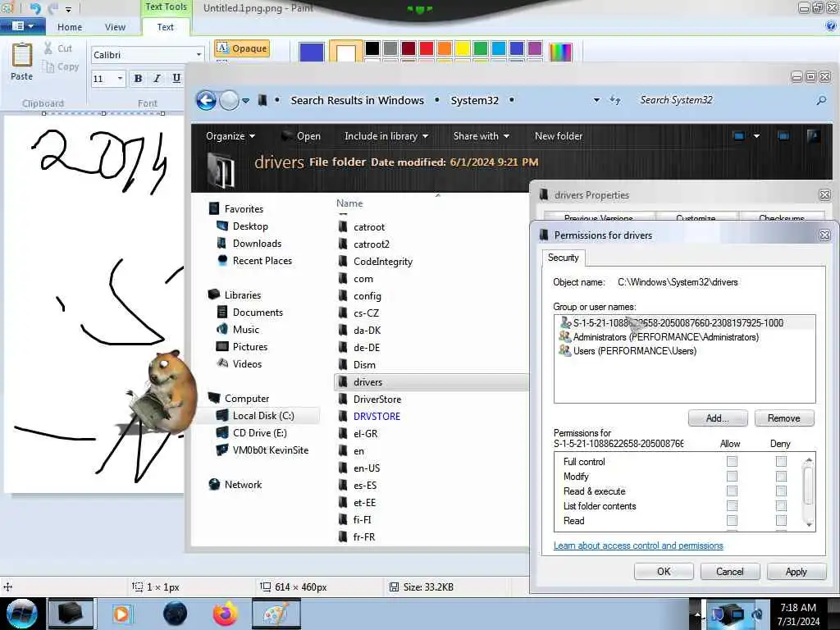Click the Add... button
The image size is (840, 630).
point(717,418)
